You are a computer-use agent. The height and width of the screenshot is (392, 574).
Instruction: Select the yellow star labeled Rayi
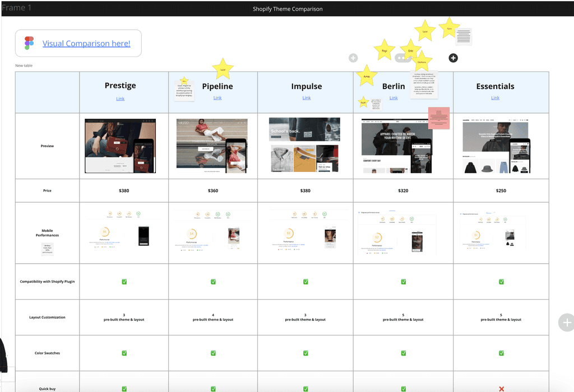(385, 50)
